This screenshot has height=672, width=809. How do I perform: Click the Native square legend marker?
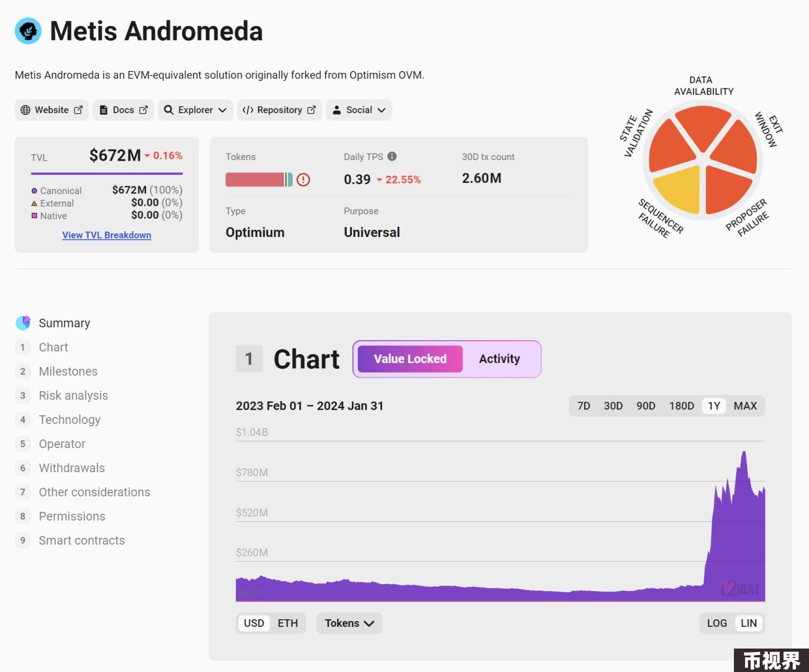coord(34,216)
